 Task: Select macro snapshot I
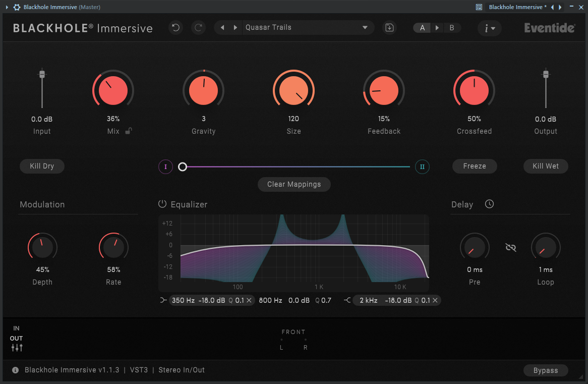[165, 167]
